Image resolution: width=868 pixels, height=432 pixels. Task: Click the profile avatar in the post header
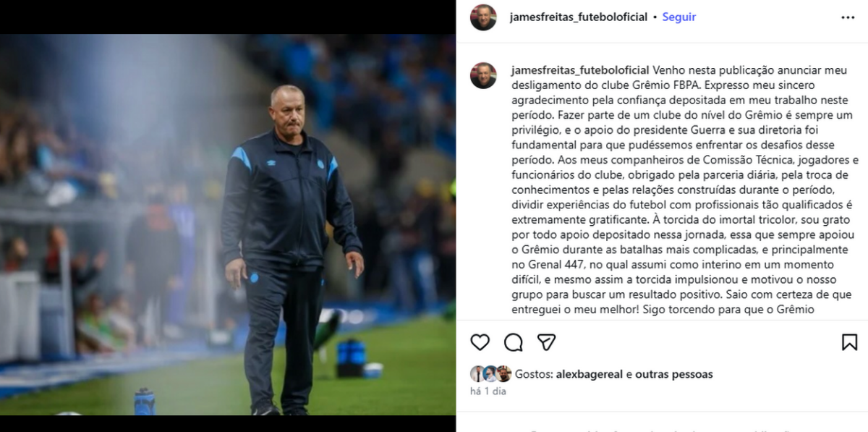483,17
